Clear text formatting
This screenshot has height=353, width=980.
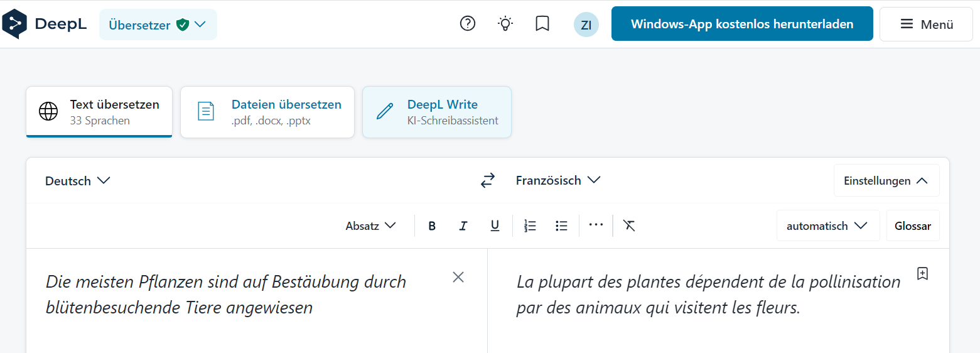click(629, 226)
